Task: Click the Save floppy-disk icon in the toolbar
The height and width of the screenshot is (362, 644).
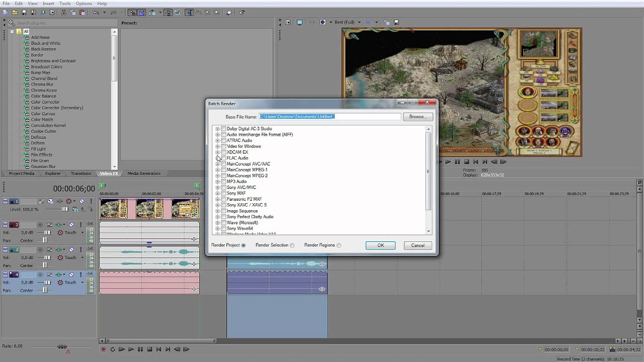Action: coord(24,13)
